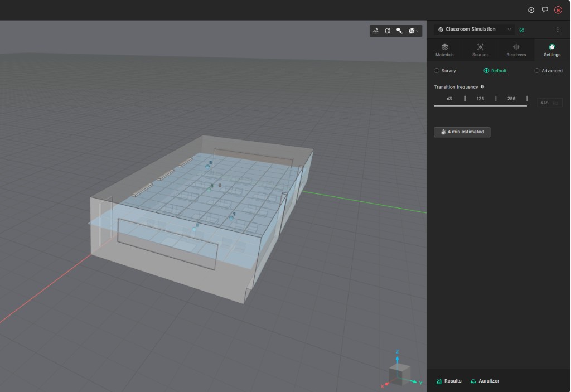Viewport: 571px width, 392px height.
Task: Open the comments chat icon
Action: coord(544,10)
